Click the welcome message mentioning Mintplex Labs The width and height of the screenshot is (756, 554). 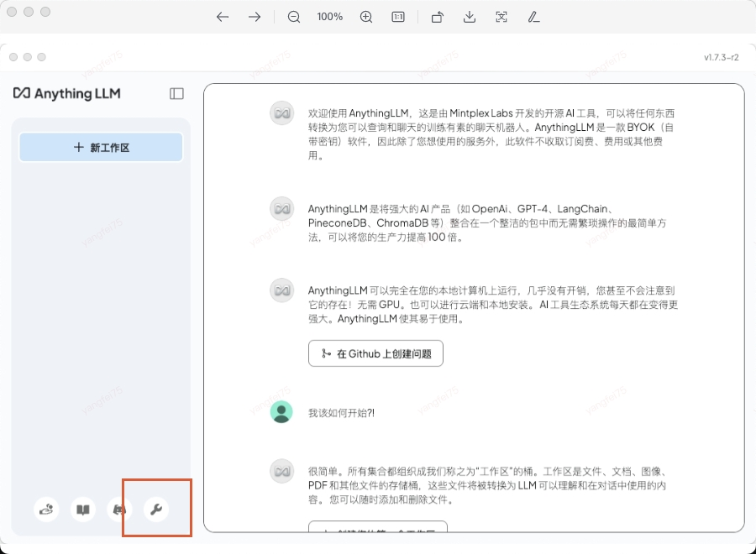[491, 134]
